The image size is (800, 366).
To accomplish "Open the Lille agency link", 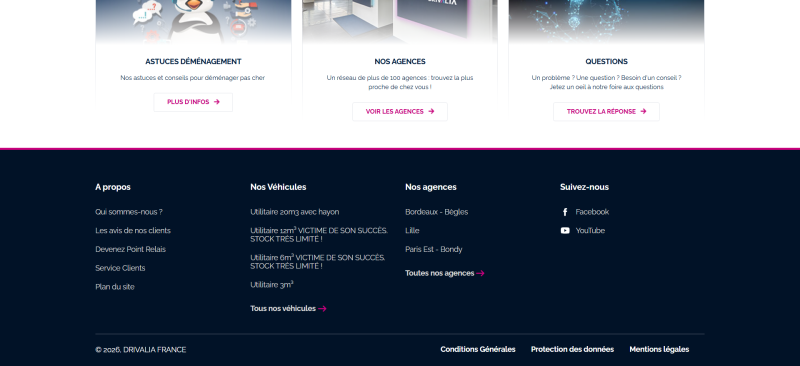I will click(412, 231).
